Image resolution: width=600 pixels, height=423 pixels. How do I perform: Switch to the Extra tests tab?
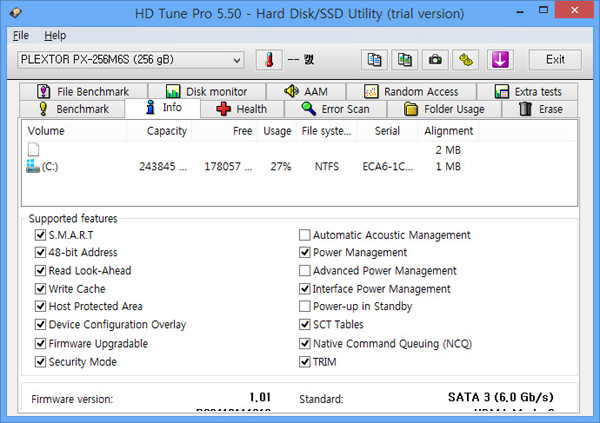[x=527, y=91]
